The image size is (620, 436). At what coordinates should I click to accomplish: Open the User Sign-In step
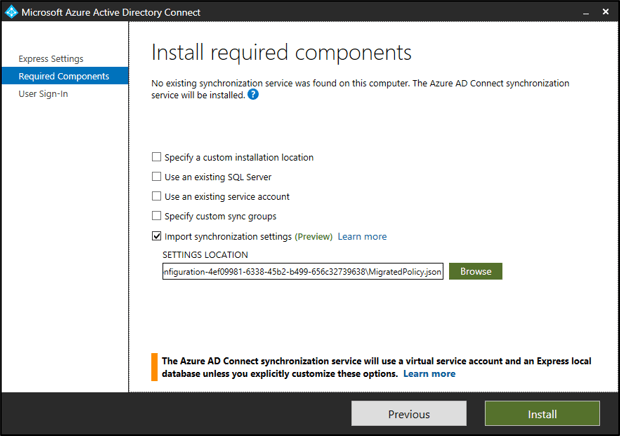tap(43, 94)
